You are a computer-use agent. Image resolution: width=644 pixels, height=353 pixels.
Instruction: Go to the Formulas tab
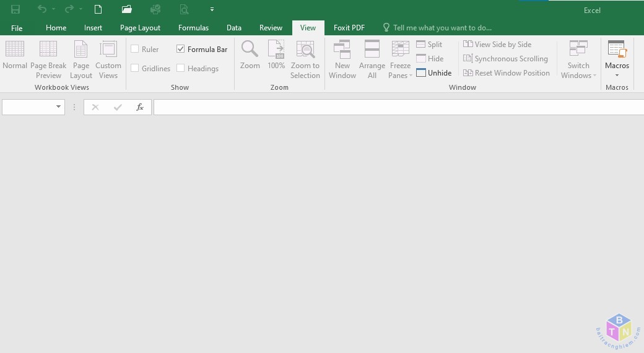tap(193, 28)
